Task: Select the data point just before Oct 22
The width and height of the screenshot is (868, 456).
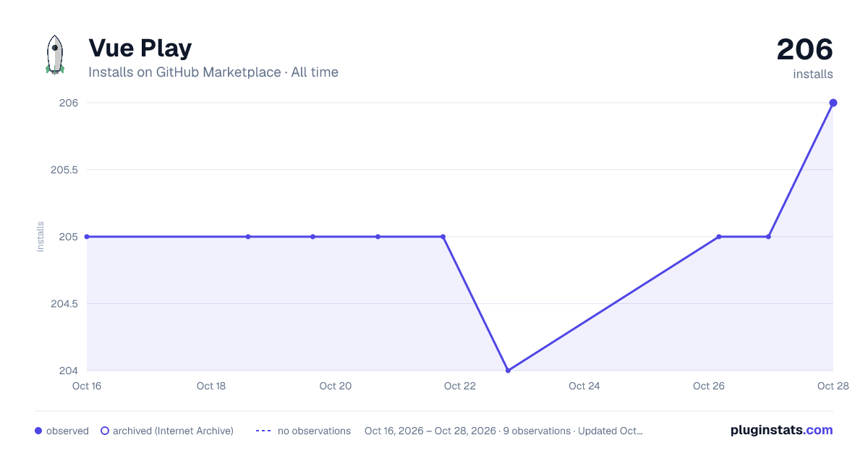Action: (443, 237)
